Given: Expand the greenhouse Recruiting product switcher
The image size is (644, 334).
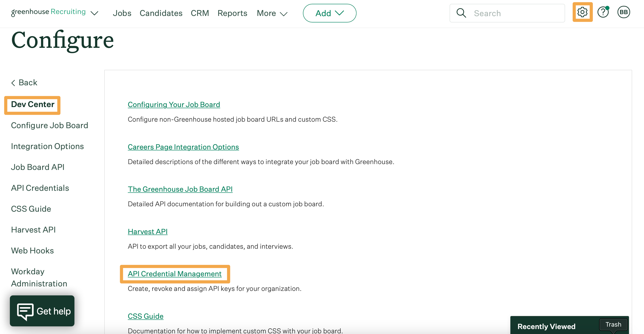Looking at the screenshot, I should [94, 13].
